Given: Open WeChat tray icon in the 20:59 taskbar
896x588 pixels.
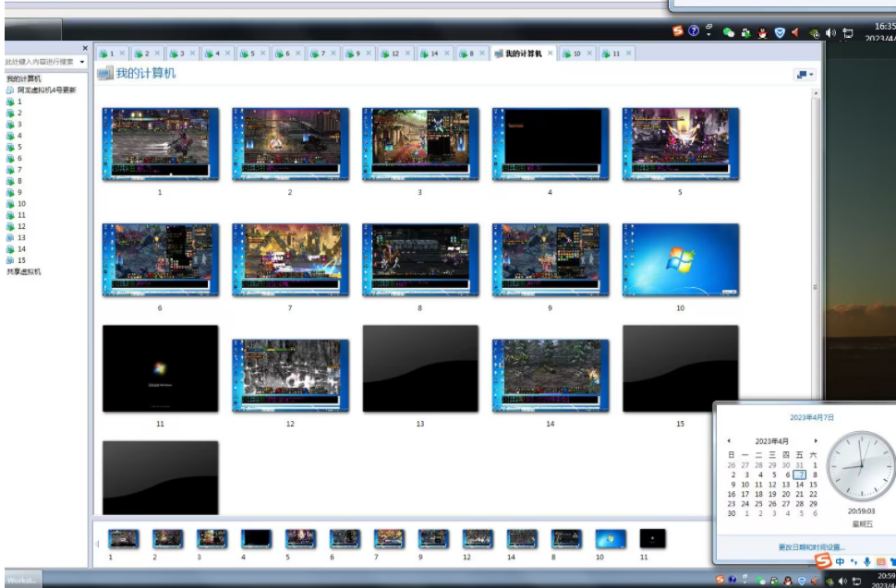Looking at the screenshot, I should coord(760,581).
